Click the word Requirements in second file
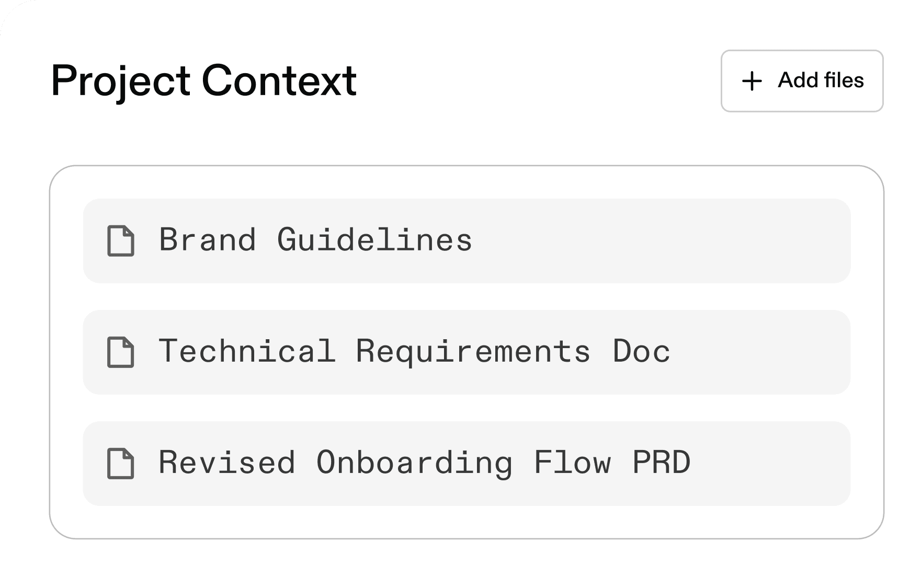Screen dimensions: 910x588 473,351
